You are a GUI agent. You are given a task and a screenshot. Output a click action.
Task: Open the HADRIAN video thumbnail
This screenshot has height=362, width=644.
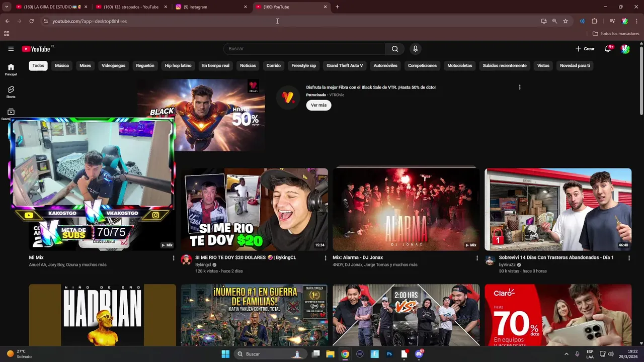coord(102,315)
